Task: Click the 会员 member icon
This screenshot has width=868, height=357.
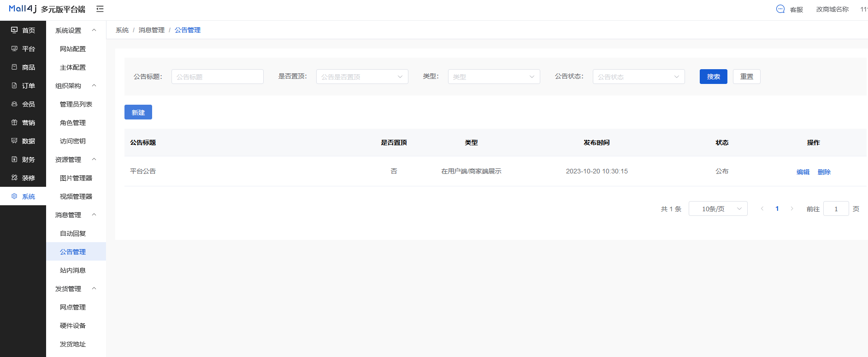Action: tap(14, 104)
